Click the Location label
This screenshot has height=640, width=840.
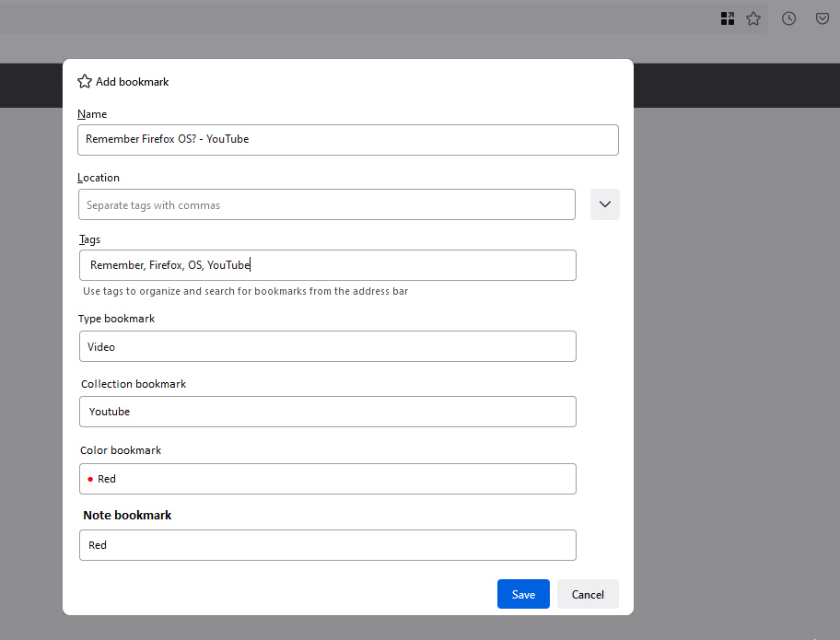point(99,178)
